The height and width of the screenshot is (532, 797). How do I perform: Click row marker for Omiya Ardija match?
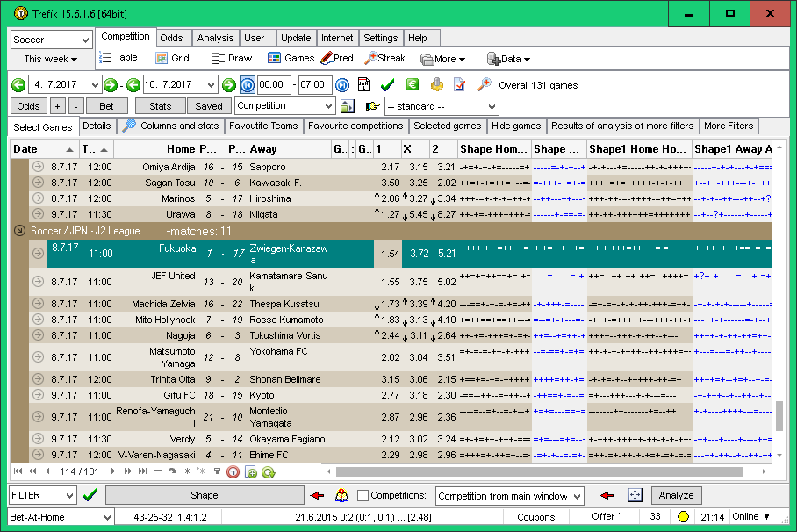pyautogui.click(x=38, y=167)
